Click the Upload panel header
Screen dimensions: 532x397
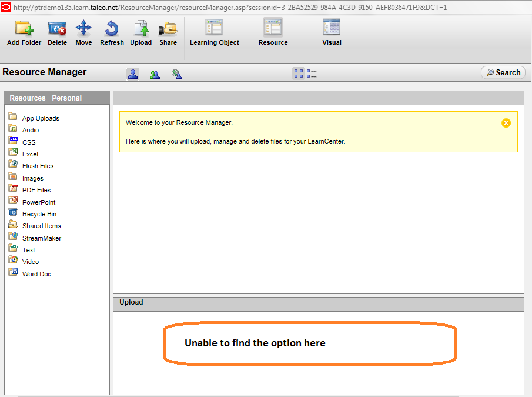click(318, 304)
